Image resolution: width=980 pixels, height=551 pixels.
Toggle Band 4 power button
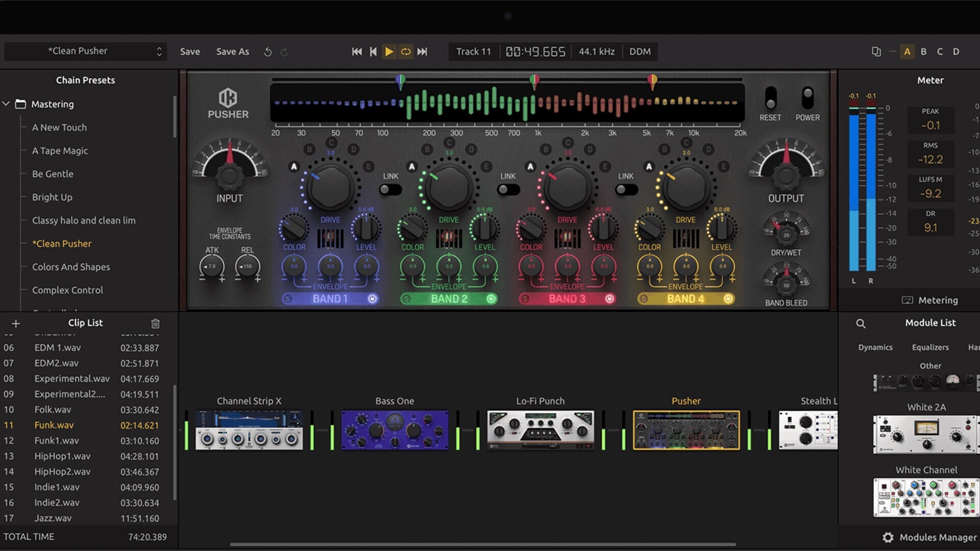(x=728, y=299)
